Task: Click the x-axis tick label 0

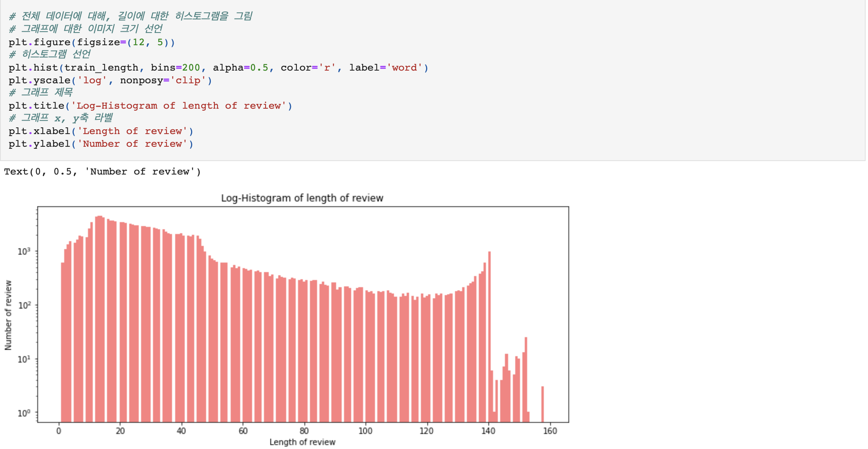Action: 59,431
